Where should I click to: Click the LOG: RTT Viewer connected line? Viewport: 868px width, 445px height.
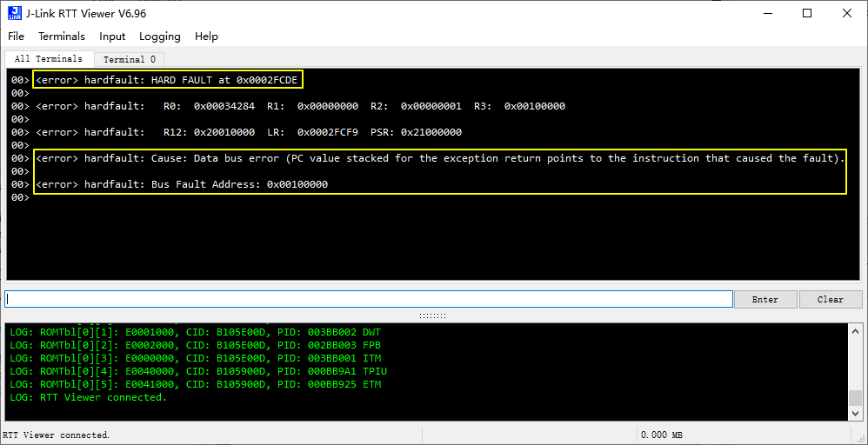pyautogui.click(x=89, y=397)
